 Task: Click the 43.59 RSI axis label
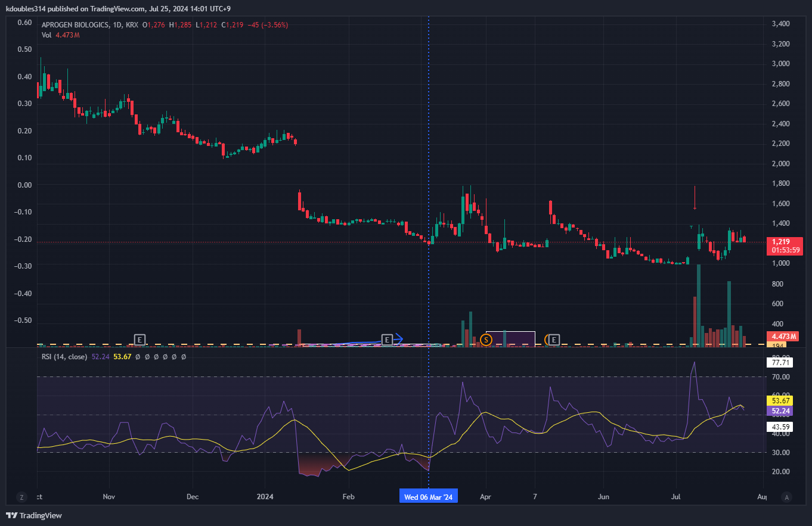click(781, 427)
